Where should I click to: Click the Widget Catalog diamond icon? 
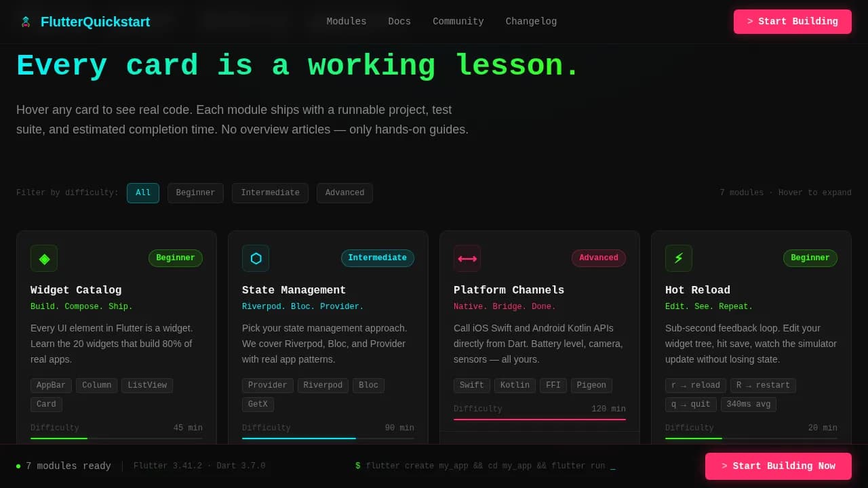tap(44, 258)
